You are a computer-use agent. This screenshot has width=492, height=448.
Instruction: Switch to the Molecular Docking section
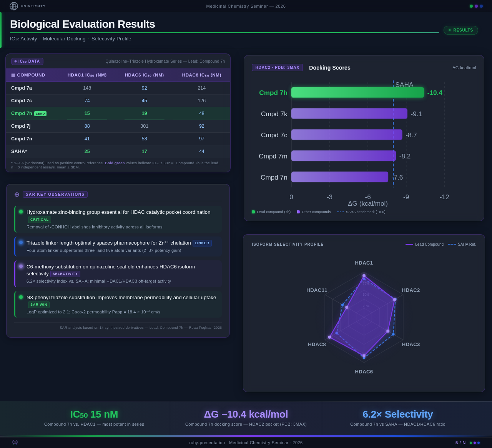(x=64, y=38)
